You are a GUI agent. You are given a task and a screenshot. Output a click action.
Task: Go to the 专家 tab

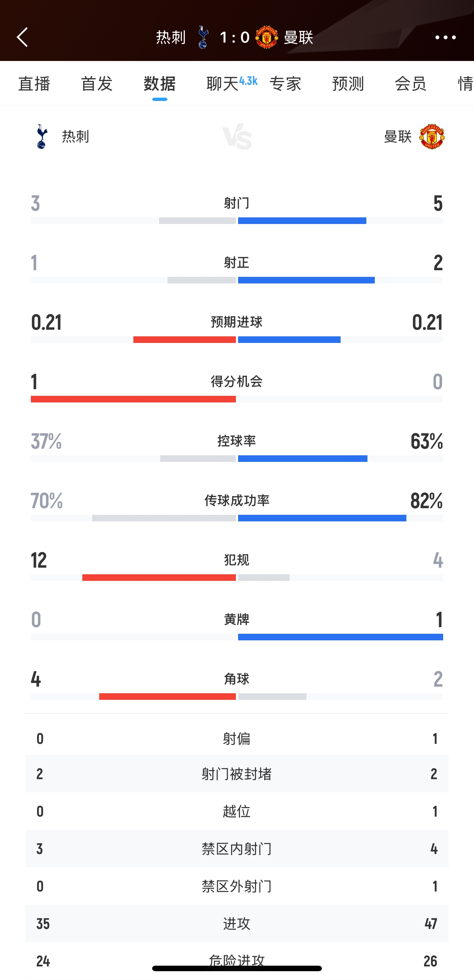tap(285, 83)
